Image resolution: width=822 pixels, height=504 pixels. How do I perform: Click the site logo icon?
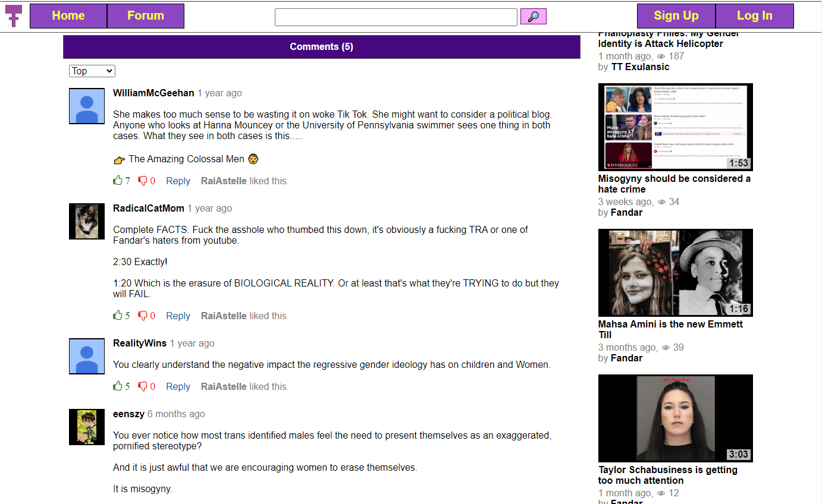13,16
